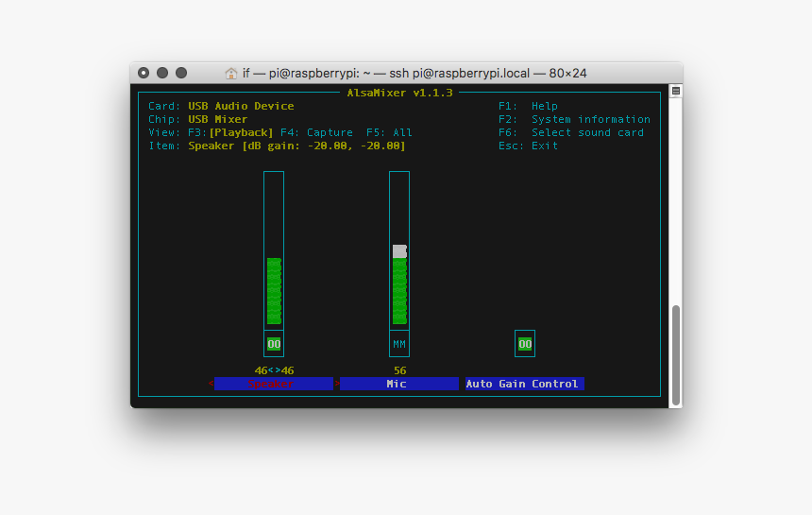This screenshot has height=515, width=812.
Task: Toggle the Speaker mute OO indicator
Action: click(274, 344)
